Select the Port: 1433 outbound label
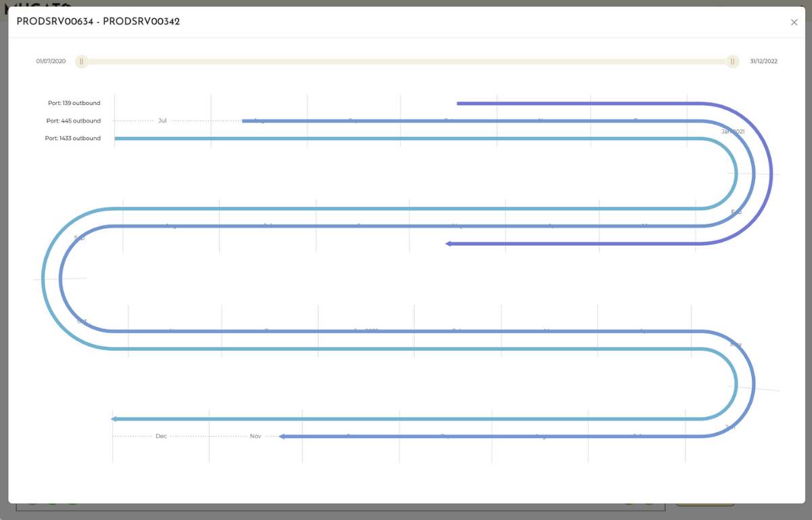This screenshot has height=520, width=812. pyautogui.click(x=73, y=139)
